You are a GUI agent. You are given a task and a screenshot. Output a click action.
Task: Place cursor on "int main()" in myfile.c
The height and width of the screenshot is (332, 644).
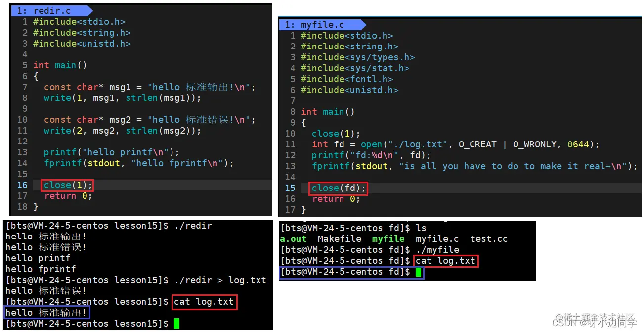[328, 112]
